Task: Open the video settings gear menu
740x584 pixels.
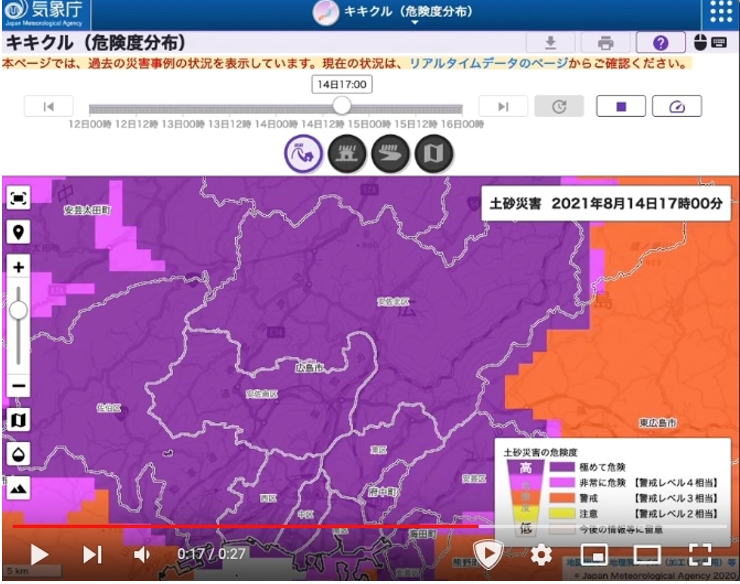Action: click(541, 554)
